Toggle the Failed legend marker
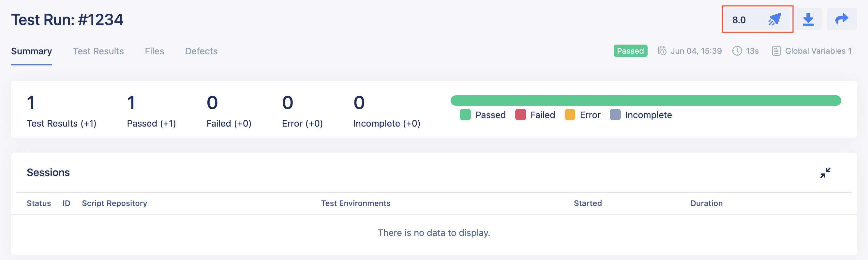This screenshot has width=868, height=260. [x=521, y=114]
